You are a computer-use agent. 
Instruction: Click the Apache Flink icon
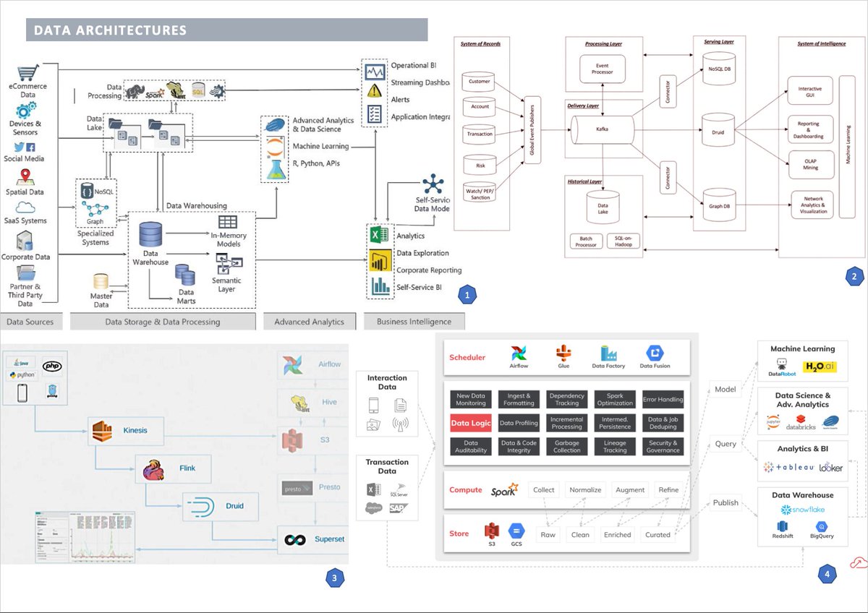tap(153, 468)
